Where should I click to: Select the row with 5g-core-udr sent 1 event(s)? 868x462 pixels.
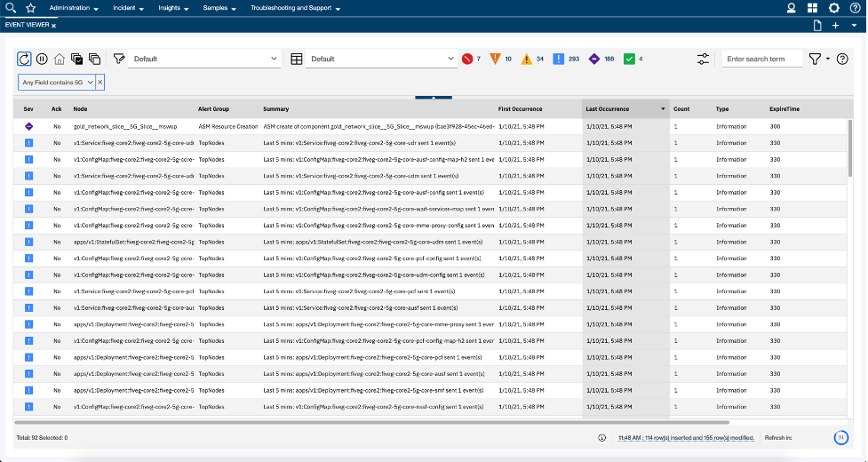tap(430, 143)
